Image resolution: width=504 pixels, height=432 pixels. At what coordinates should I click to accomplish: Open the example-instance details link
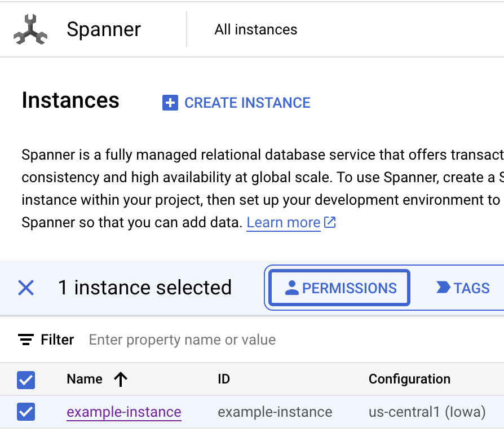(124, 412)
